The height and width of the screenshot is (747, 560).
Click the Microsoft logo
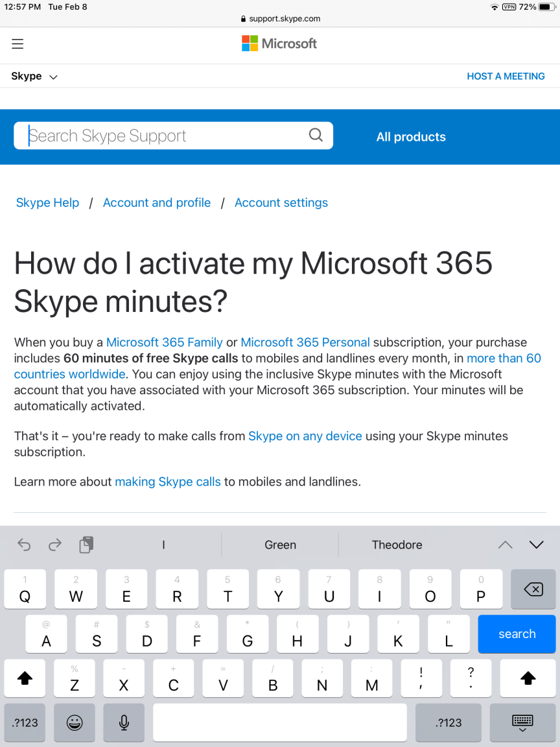(x=279, y=43)
